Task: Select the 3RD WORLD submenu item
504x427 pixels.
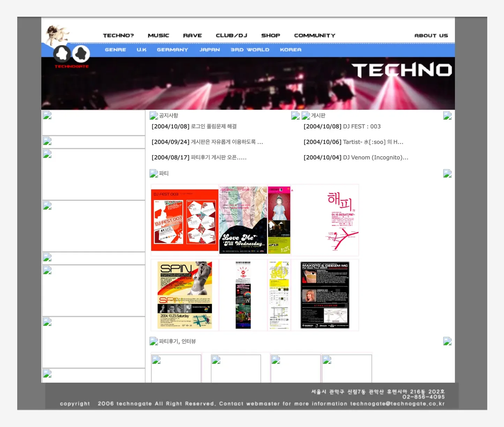Action: point(250,50)
